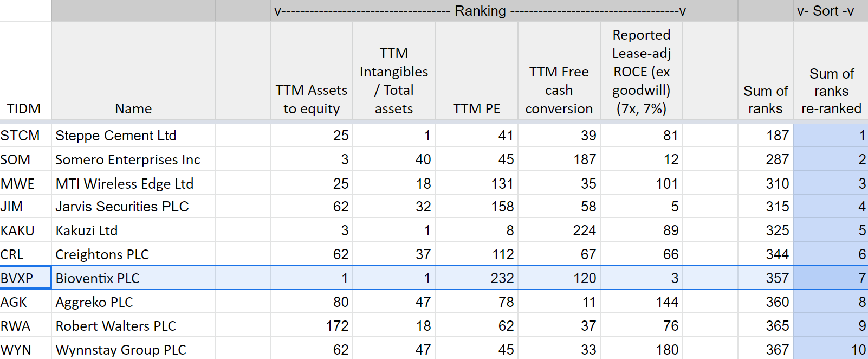The height and width of the screenshot is (359, 868).
Task: Select the Bioventix PLC name cell
Action: click(133, 278)
